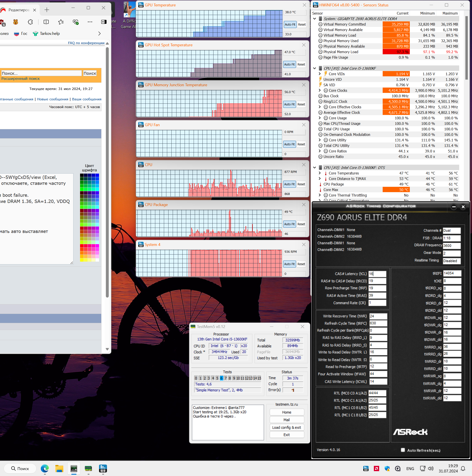Expand the Core Clocks sensor row
The width and height of the screenshot is (472, 476).
point(320,90)
